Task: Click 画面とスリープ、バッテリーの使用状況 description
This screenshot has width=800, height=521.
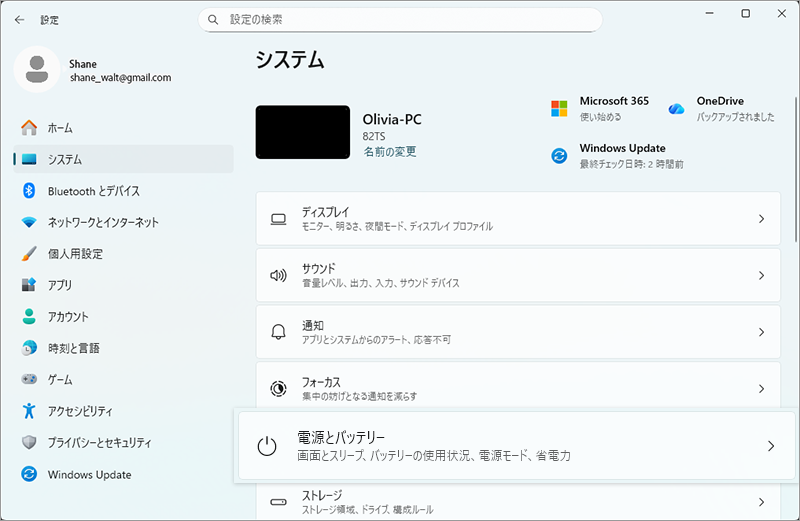Action: coord(434,456)
